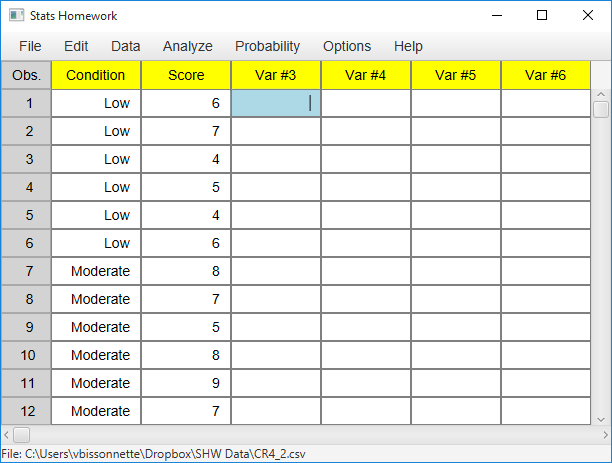Screen dimensions: 612x463
Task: Click the Stats Homework title bar icon
Action: tap(16, 16)
